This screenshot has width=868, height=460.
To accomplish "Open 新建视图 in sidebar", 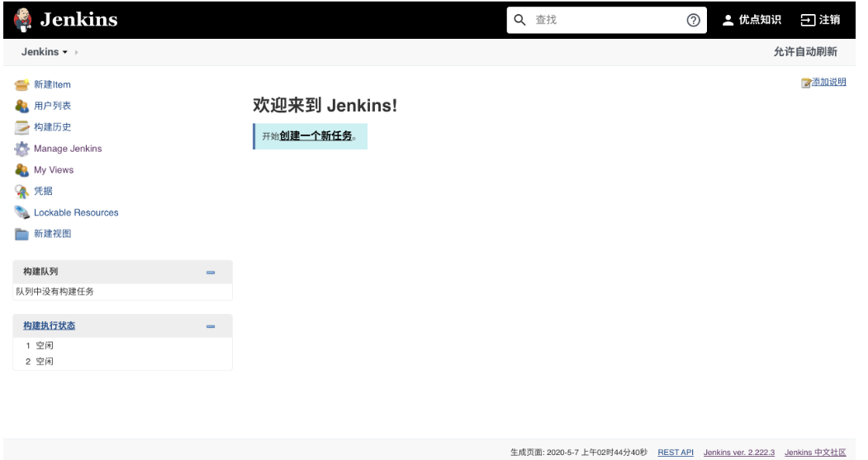I will pyautogui.click(x=52, y=234).
